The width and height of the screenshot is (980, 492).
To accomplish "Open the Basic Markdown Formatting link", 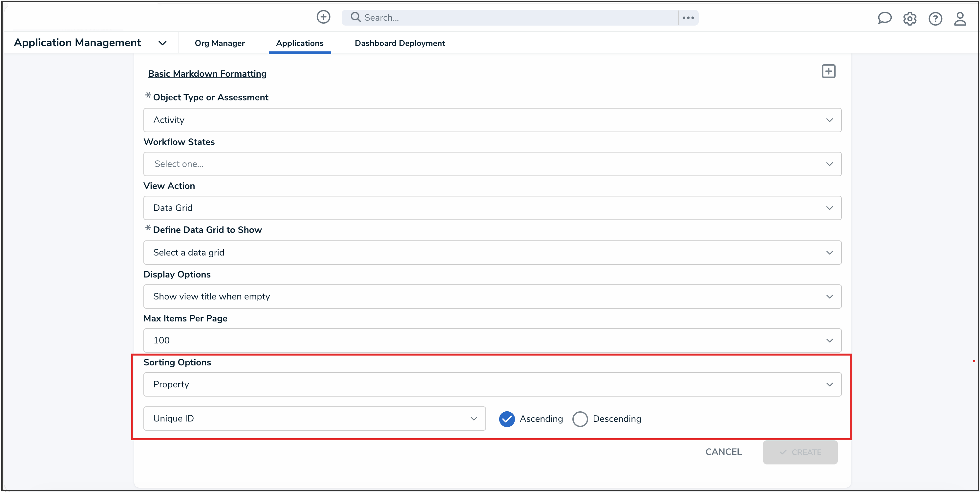I will click(x=207, y=73).
